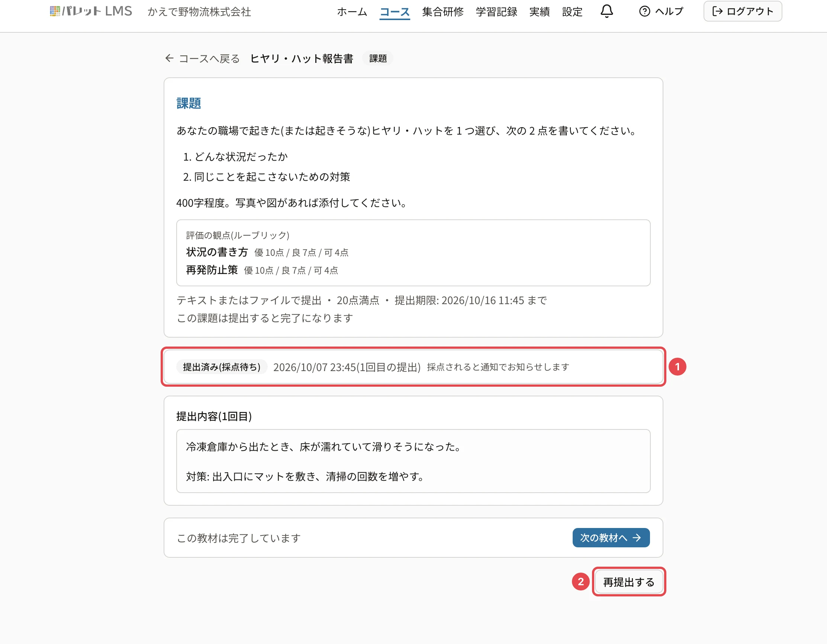Click the 状況の書き方 rubric row

click(267, 252)
